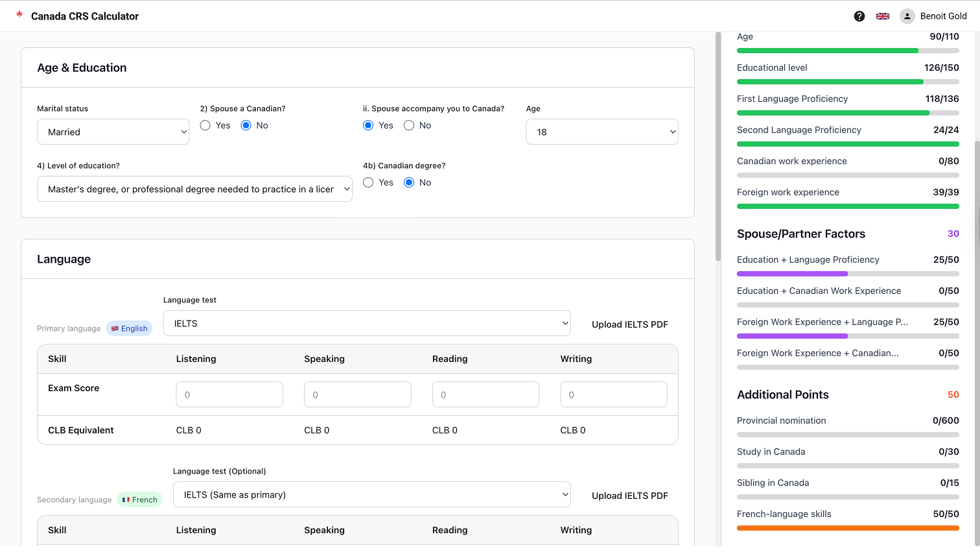Viewport: 980px width, 554px height.
Task: Open the optional secondary language test selector
Action: coord(371,494)
